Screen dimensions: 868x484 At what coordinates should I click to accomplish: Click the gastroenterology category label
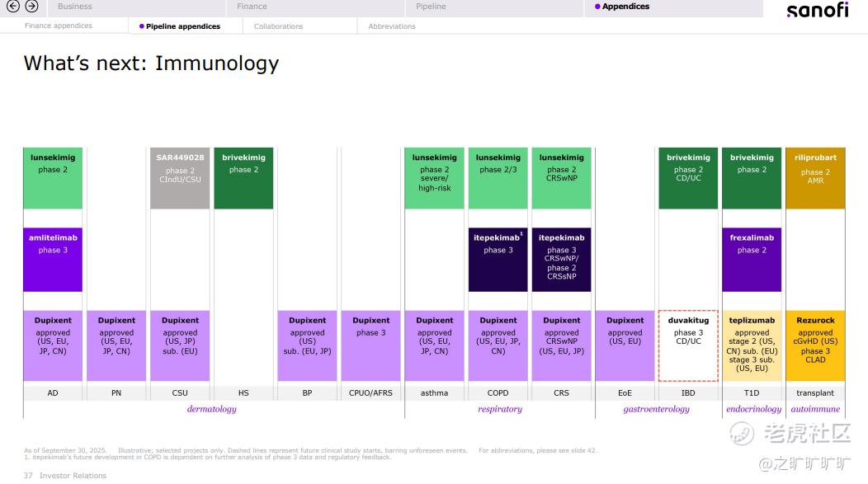(657, 409)
